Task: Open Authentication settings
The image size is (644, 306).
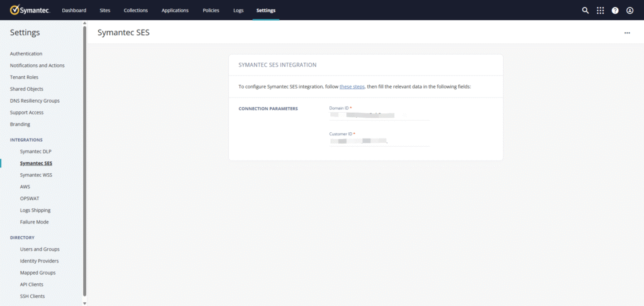Action: click(x=26, y=54)
